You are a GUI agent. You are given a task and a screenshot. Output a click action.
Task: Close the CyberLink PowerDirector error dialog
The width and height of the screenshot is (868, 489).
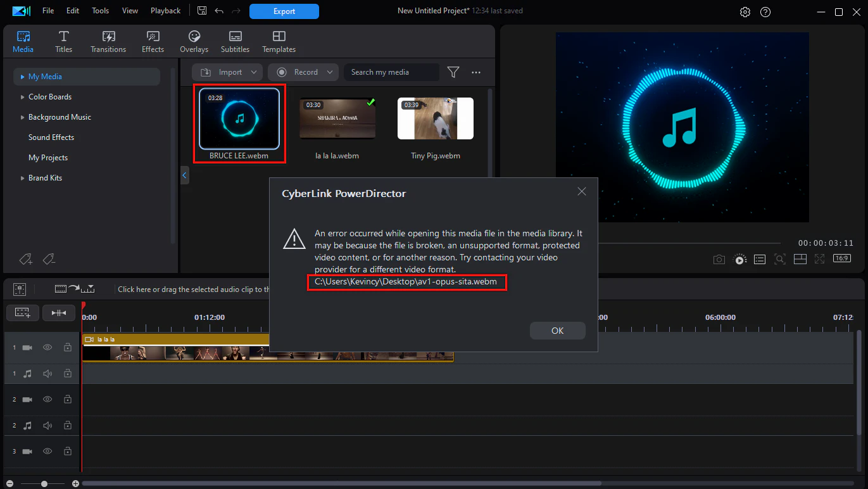click(582, 192)
